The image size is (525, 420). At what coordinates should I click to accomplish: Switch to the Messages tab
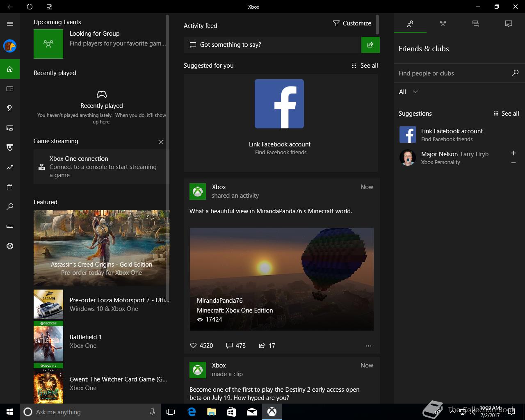[x=476, y=23]
